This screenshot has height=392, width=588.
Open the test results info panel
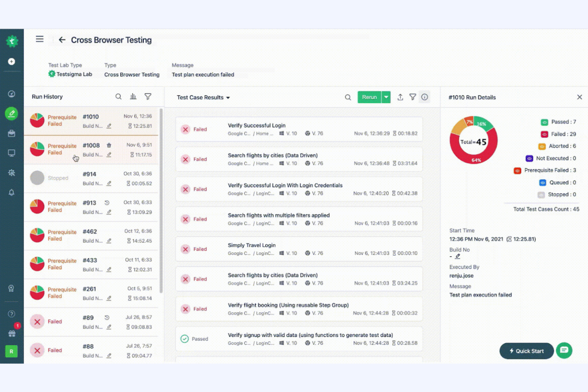425,97
